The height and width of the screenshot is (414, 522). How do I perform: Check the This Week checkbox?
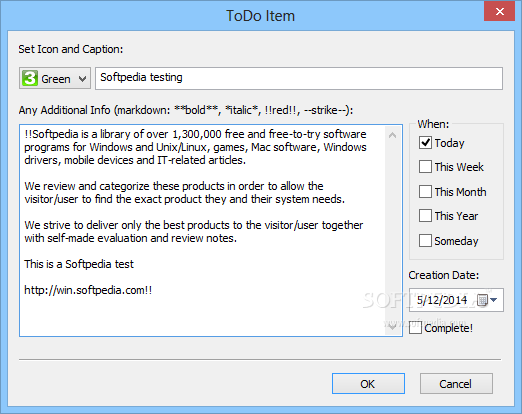pos(425,167)
